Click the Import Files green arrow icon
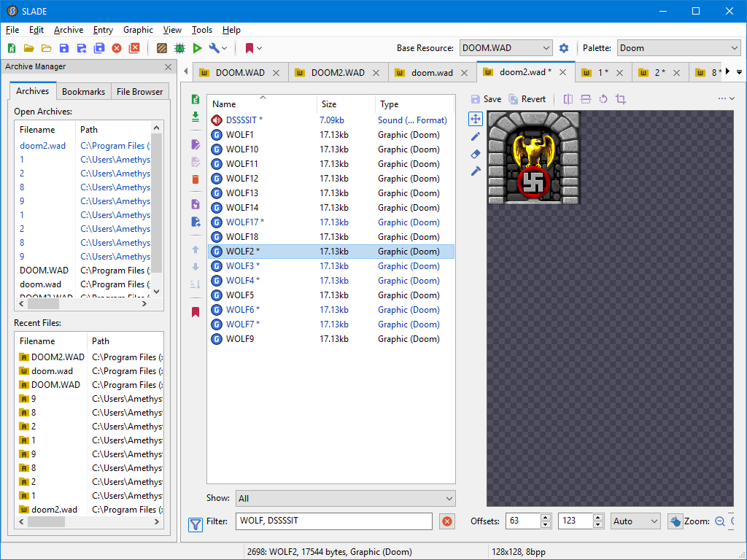 [x=196, y=117]
